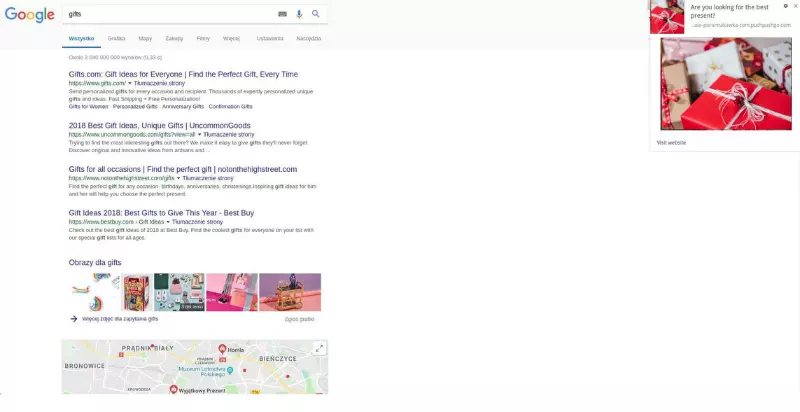The width and height of the screenshot is (800, 412).
Task: Open 2018 Best Gift Ideas UncommonGoods result
Action: [x=160, y=125]
